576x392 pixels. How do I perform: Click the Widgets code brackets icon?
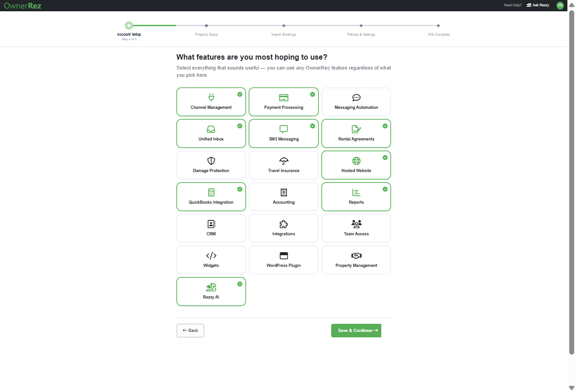pos(211,256)
